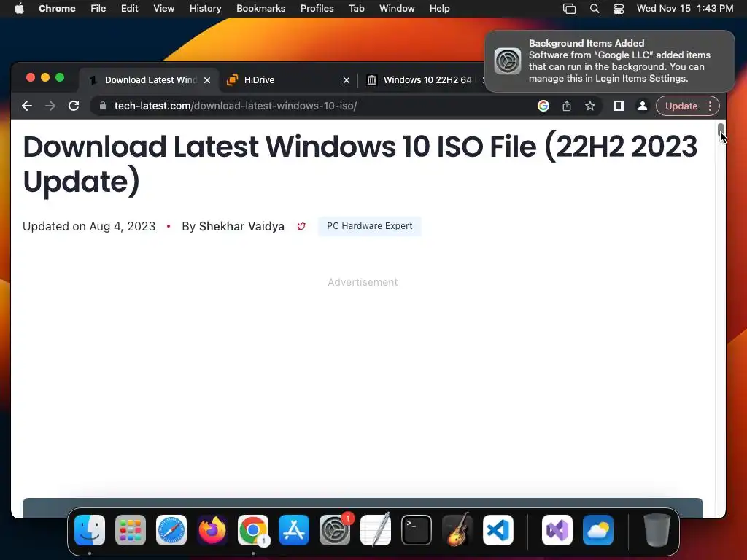Click the Stage Manager menu bar icon
747x560 pixels.
(569, 8)
